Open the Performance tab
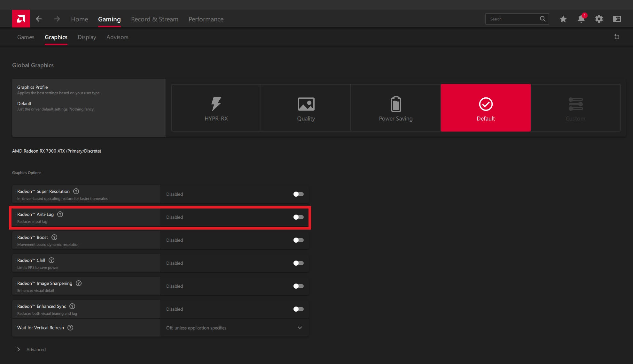633x364 pixels. tap(206, 19)
